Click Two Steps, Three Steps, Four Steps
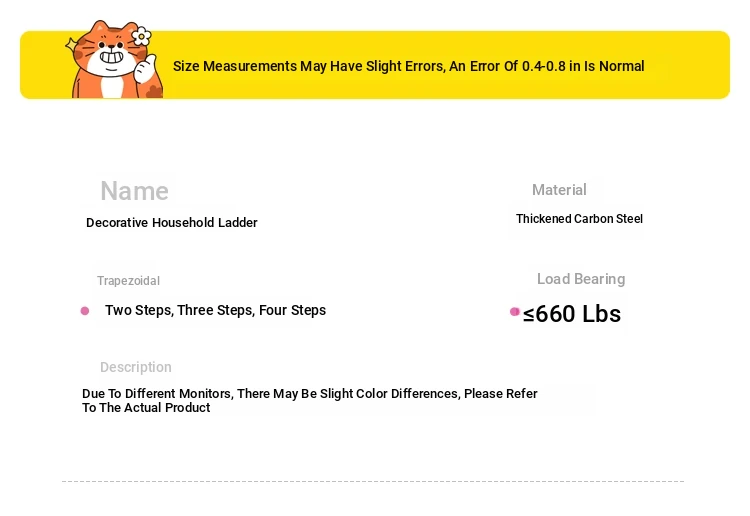750x516 pixels. pos(216,310)
